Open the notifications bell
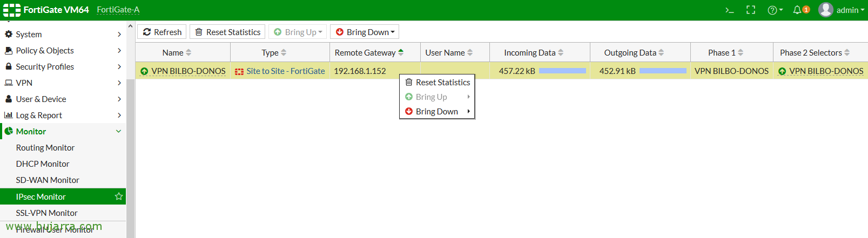Screen dimensions: 868x238 click(x=798, y=10)
